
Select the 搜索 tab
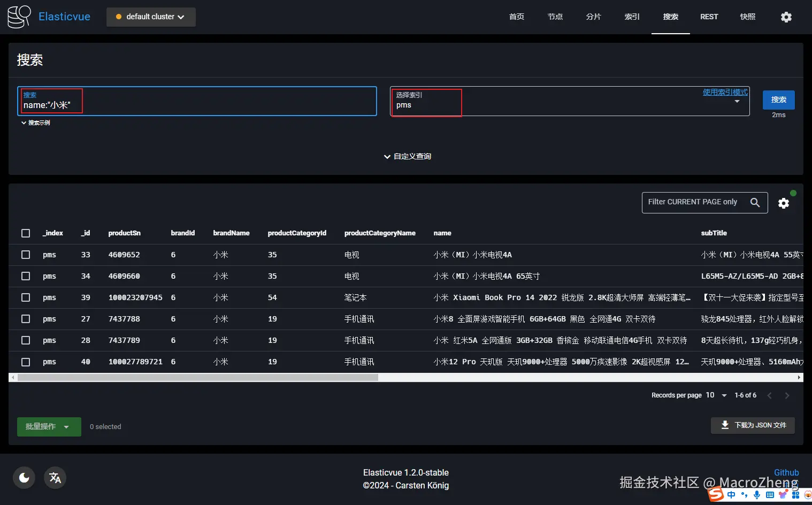tap(671, 17)
